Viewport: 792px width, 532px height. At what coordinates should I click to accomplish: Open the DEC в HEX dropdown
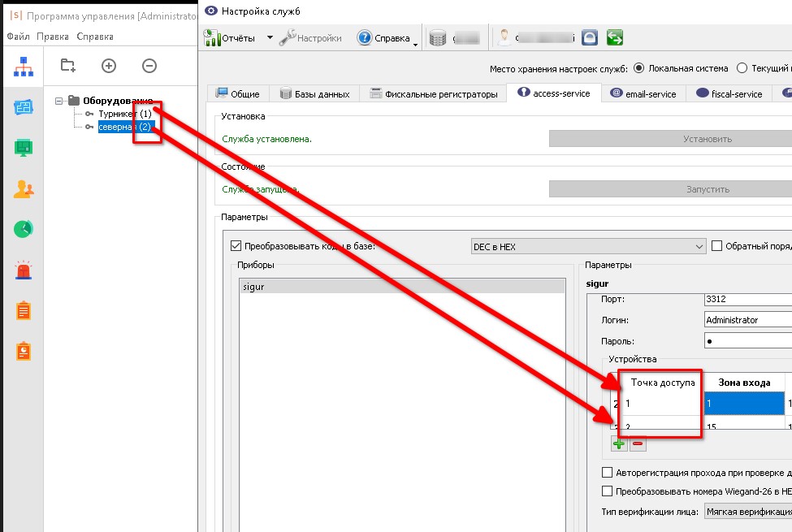click(x=588, y=247)
